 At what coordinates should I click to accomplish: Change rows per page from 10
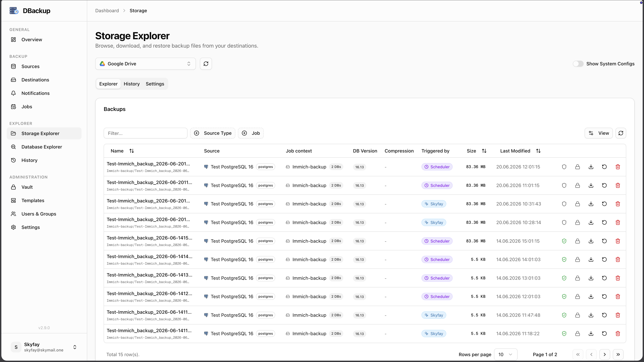click(x=505, y=354)
